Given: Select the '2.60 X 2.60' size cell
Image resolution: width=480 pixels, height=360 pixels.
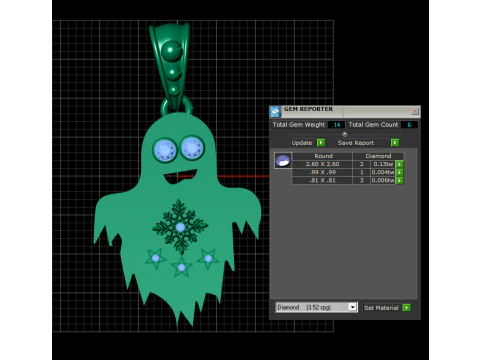Looking at the screenshot, I should click(x=322, y=164).
